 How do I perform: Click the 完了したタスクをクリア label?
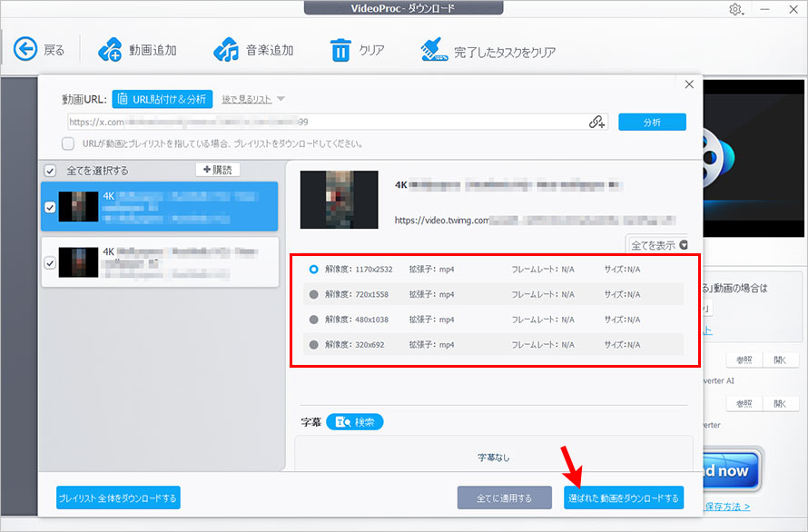505,53
